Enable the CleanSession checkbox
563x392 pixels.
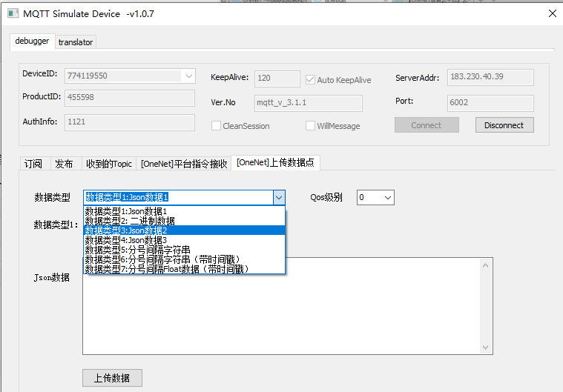216,126
